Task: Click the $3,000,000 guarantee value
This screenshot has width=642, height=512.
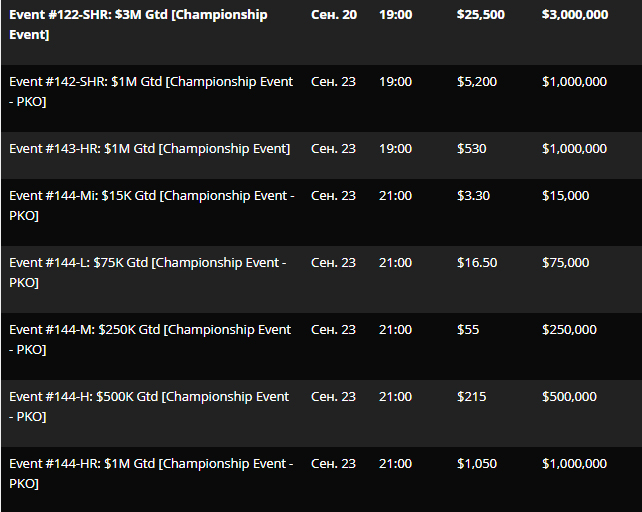Action: [x=575, y=15]
